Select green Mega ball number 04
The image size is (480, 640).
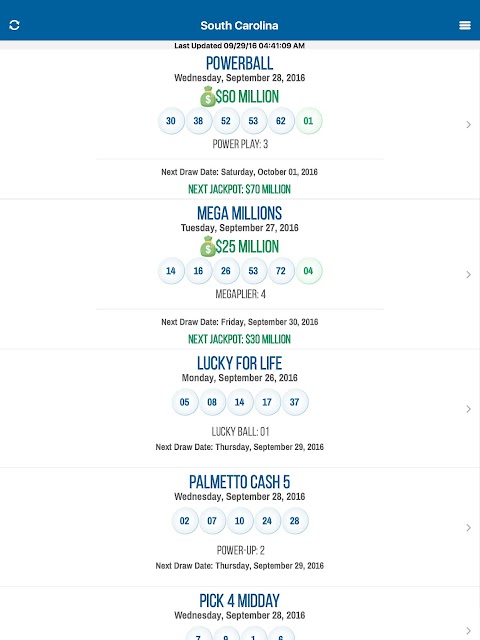[x=309, y=271]
